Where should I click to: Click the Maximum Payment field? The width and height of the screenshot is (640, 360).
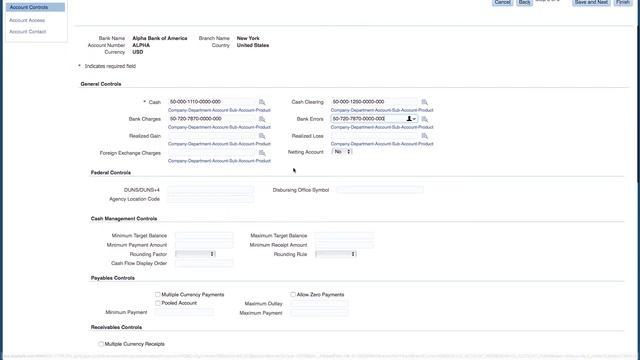coord(319,313)
